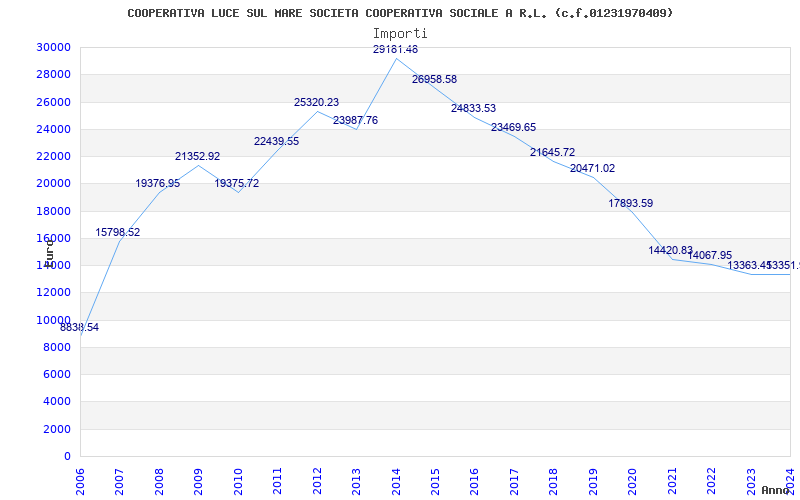Click the data label 25320.23

[316, 102]
